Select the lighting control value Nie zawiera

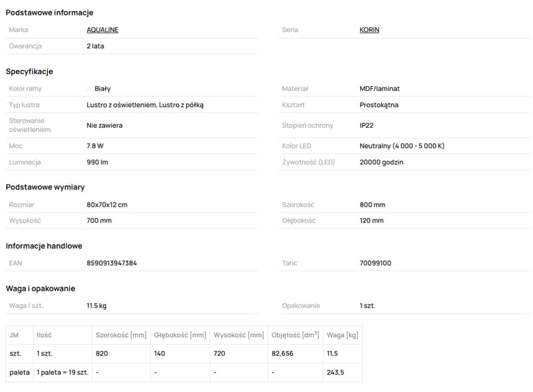click(x=104, y=126)
